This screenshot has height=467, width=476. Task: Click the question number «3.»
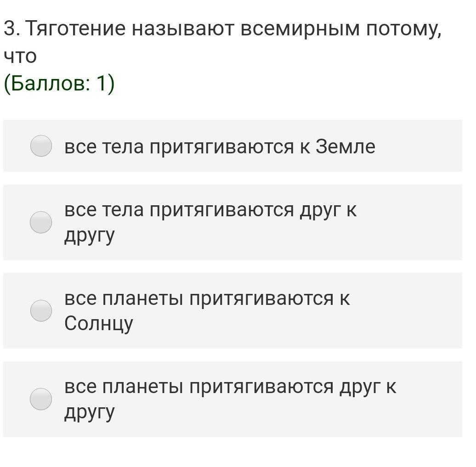pyautogui.click(x=11, y=29)
